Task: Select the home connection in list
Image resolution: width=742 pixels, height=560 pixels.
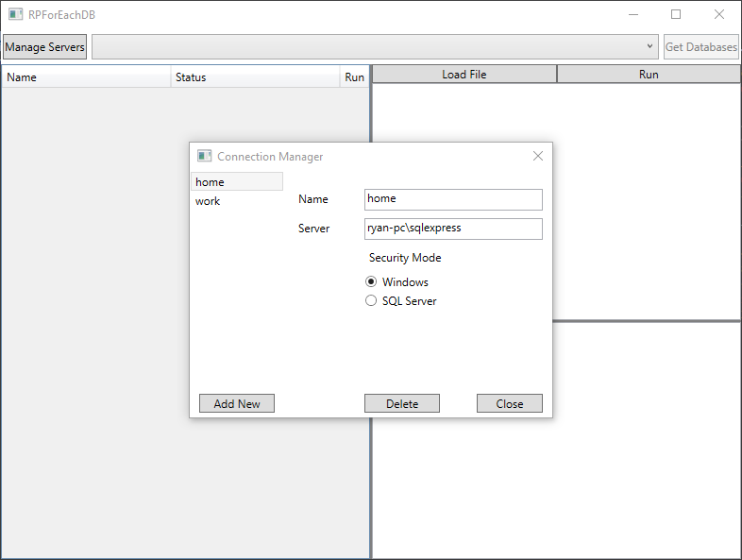Action: (x=237, y=181)
